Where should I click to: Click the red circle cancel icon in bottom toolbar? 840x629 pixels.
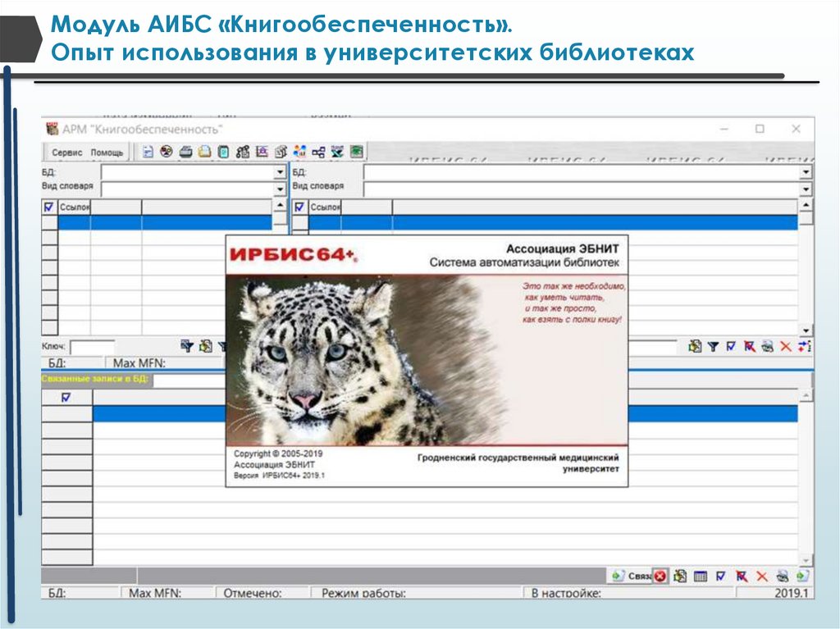pyautogui.click(x=660, y=576)
